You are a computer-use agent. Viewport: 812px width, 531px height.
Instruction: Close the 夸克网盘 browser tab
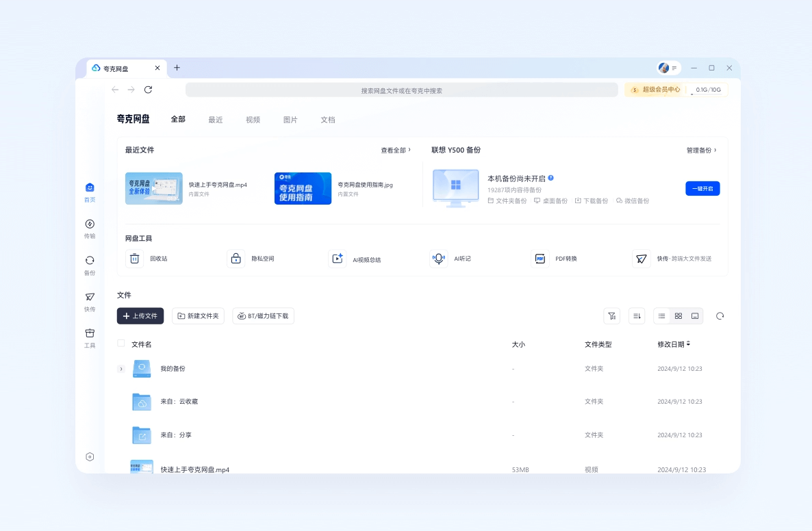[157, 68]
